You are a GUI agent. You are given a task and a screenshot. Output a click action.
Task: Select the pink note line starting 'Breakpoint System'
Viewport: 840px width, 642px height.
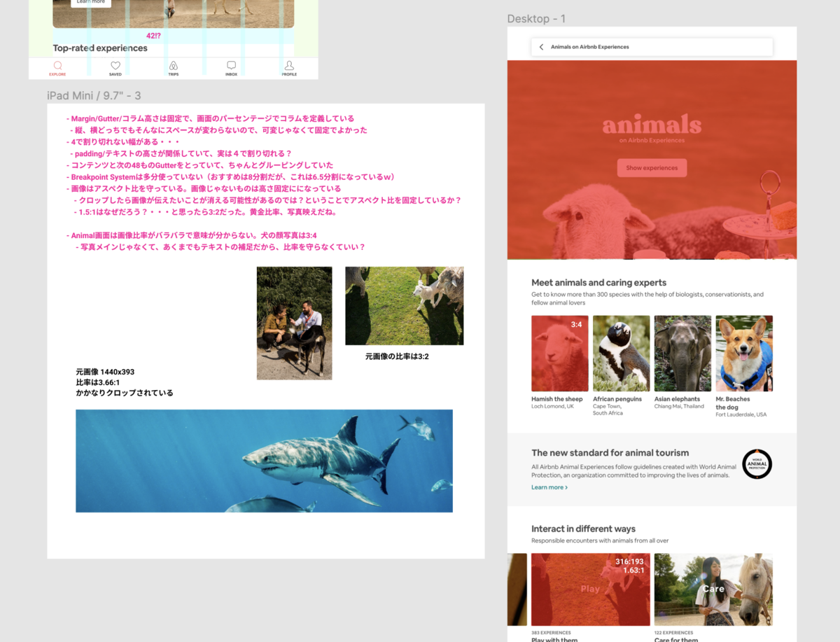[231, 177]
